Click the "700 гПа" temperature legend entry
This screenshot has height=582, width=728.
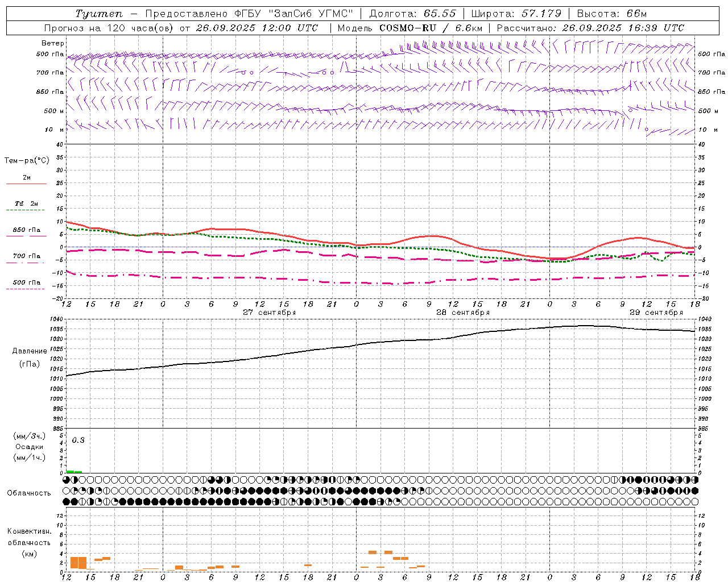(x=26, y=256)
